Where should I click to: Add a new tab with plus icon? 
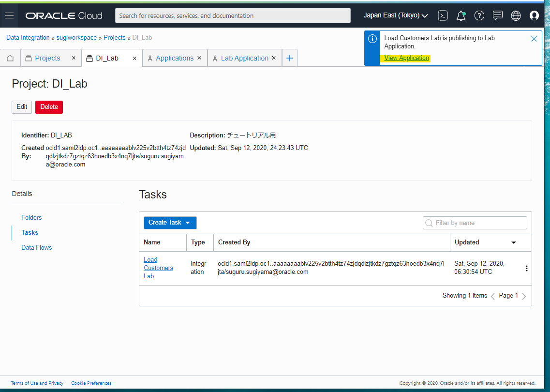289,58
